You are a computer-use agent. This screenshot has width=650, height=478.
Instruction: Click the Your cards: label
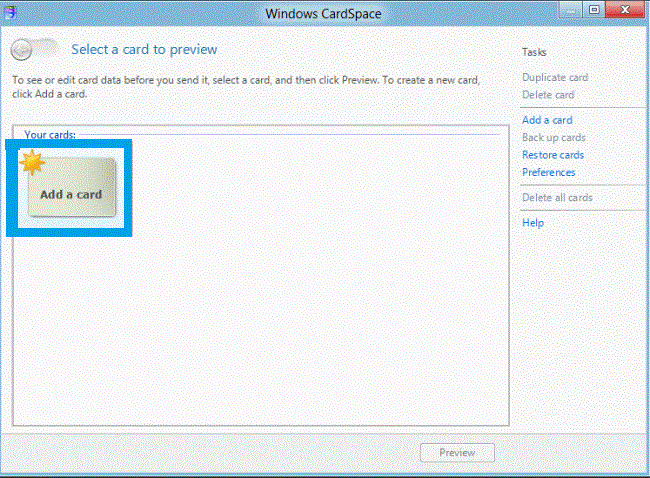click(50, 135)
